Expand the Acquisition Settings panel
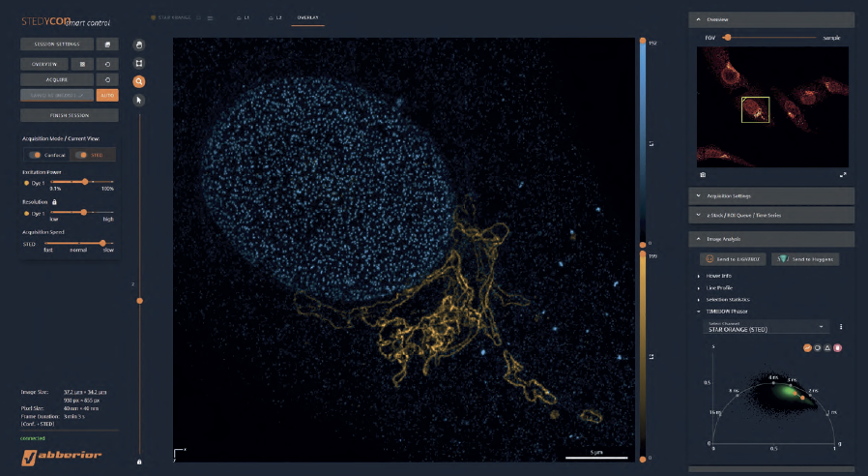Screen dimensions: 868x476 point(770,195)
